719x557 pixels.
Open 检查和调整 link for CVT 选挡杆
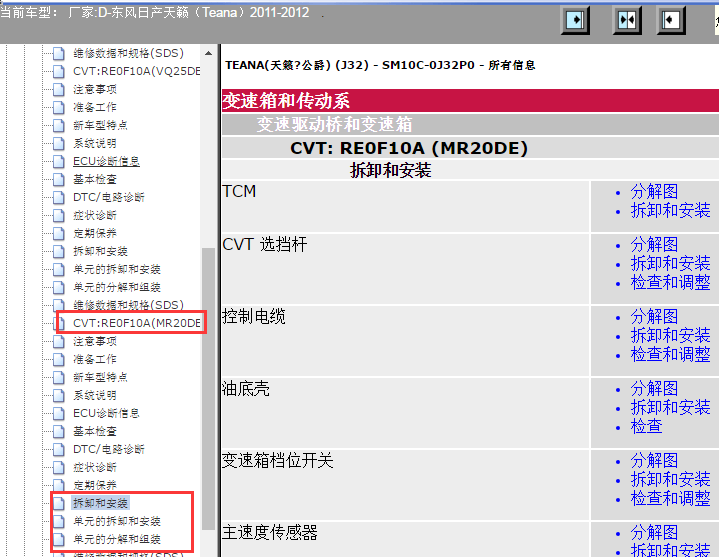pos(670,282)
